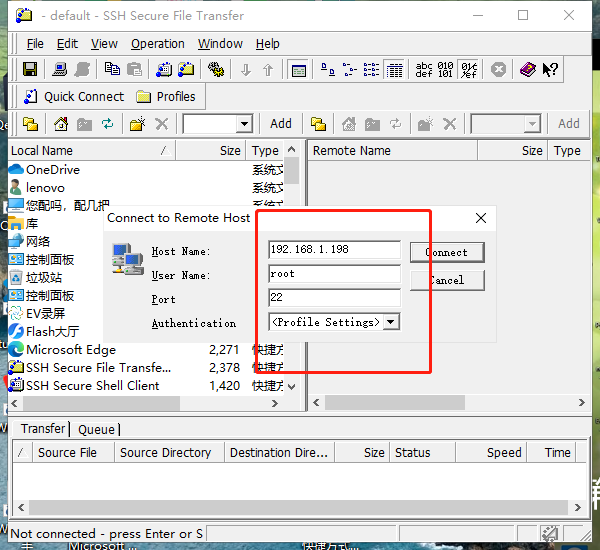Click the Paste toolbar icon
Image resolution: width=600 pixels, height=550 pixels.
click(x=134, y=70)
